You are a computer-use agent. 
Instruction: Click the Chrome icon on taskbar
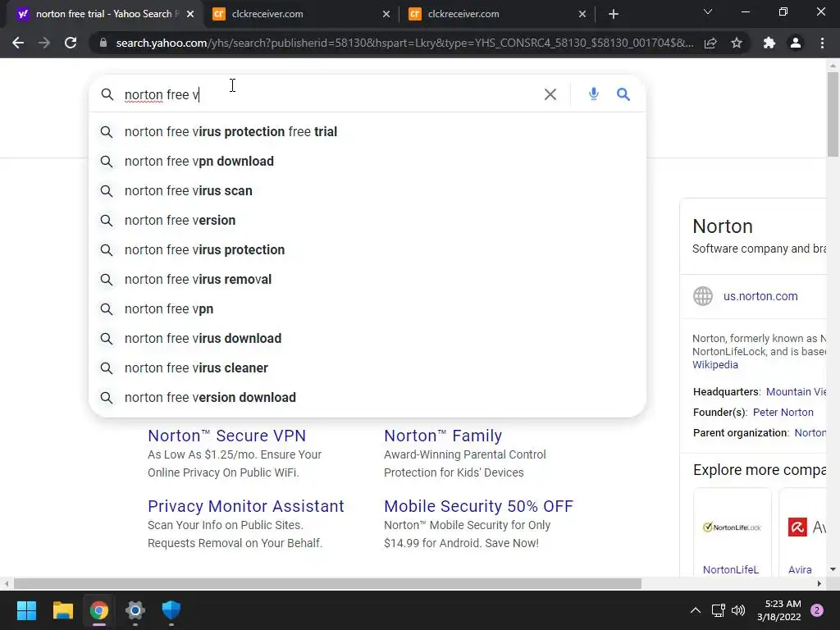click(x=99, y=610)
